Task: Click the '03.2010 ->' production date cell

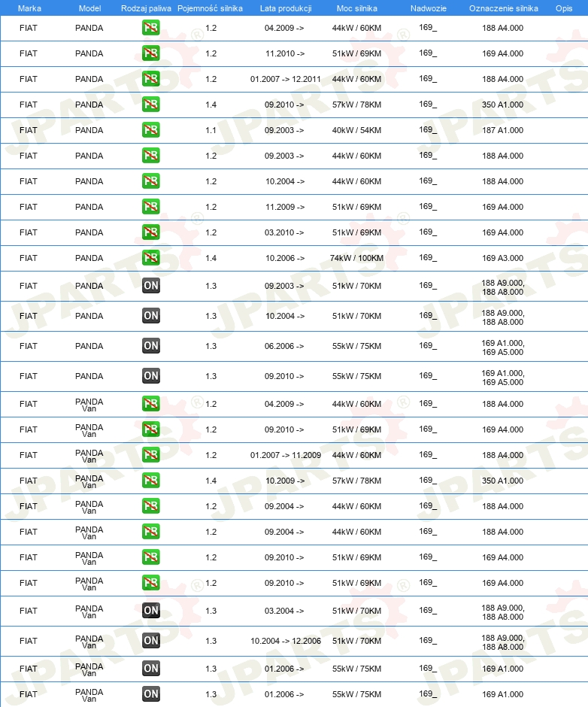Action: click(284, 232)
